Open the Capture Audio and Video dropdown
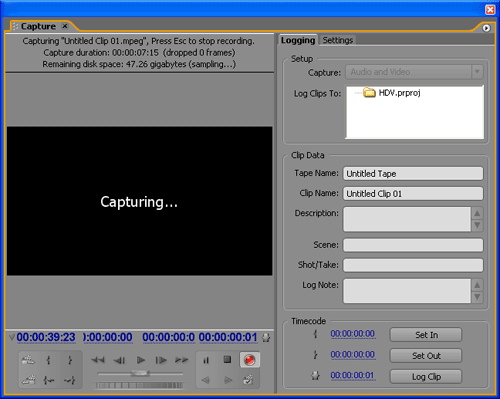Screen dimensions: 500x399 point(414,72)
